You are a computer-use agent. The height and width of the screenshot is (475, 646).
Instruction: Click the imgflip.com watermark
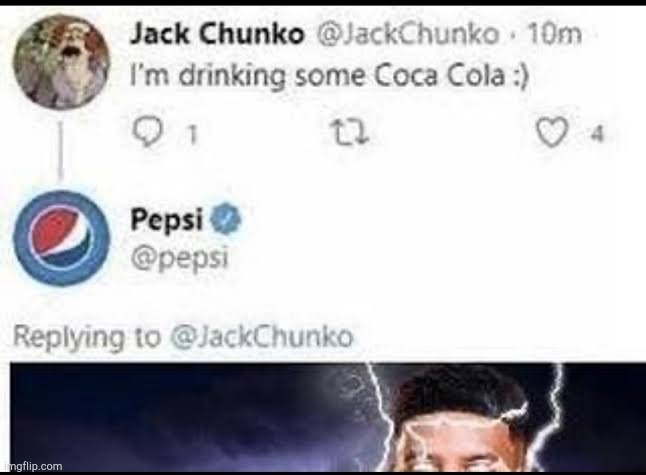point(32,466)
